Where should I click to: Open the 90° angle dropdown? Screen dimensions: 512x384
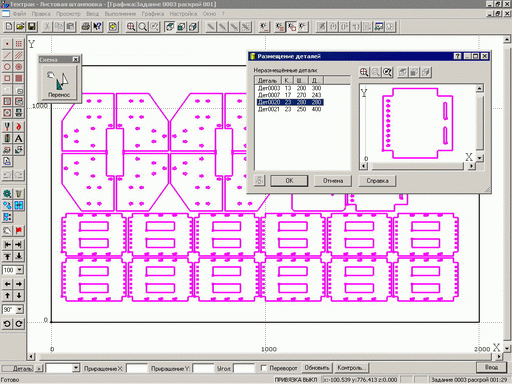tap(20, 309)
